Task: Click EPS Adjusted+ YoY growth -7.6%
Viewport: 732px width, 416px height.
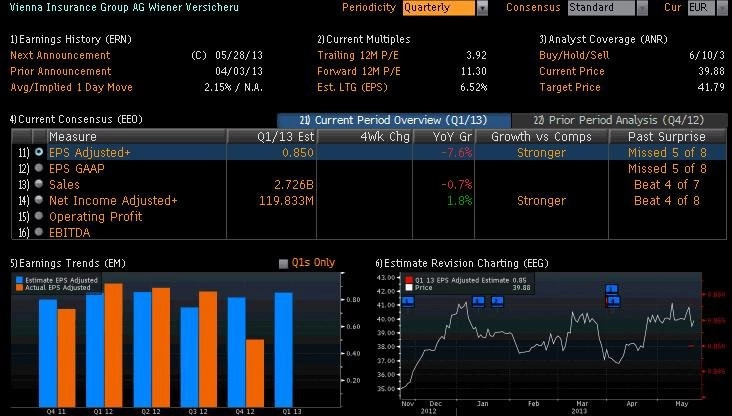Action: coord(457,153)
